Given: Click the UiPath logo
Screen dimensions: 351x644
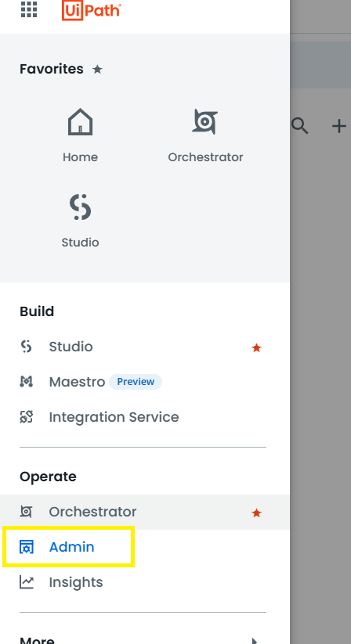Looking at the screenshot, I should (x=91, y=10).
